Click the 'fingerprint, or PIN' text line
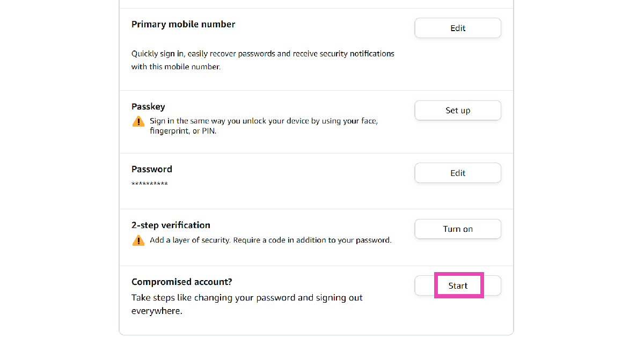Viewport: 644px width, 337px height. (184, 131)
